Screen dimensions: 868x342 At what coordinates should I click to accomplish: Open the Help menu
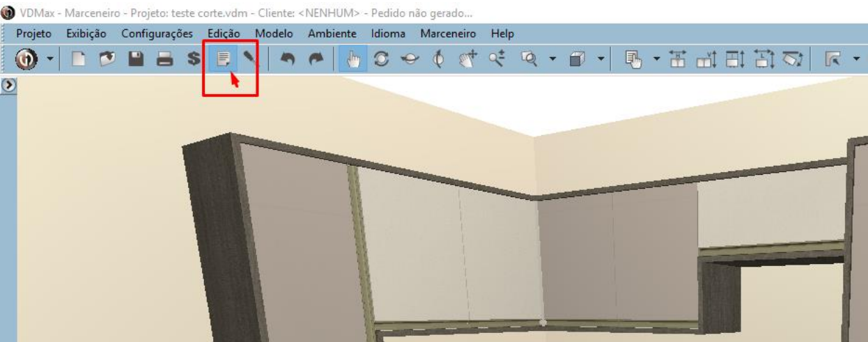tap(502, 33)
